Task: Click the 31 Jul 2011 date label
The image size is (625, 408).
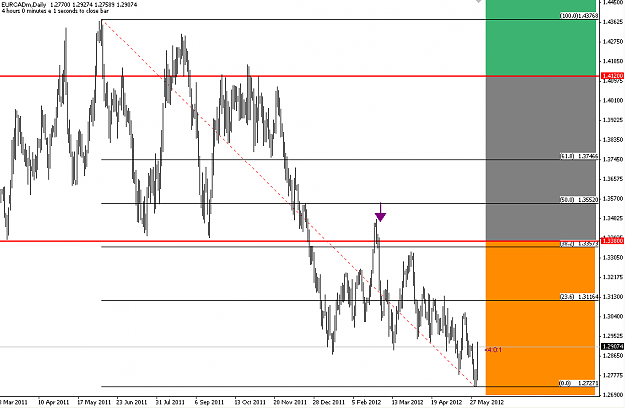Action: point(170,402)
